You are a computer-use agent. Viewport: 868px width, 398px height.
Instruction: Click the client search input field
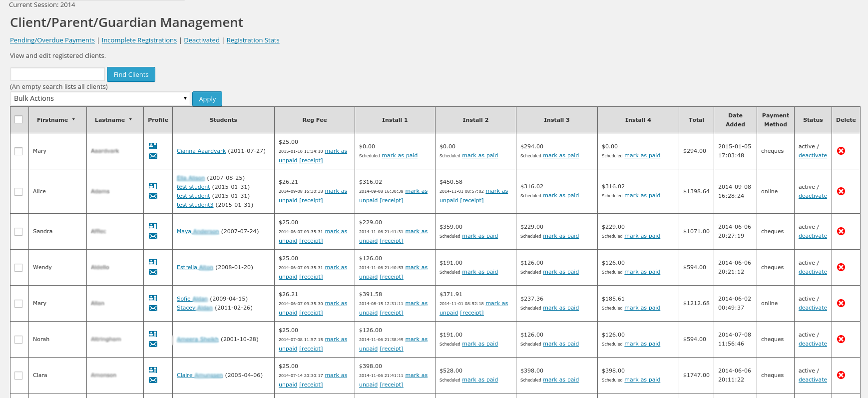(57, 74)
